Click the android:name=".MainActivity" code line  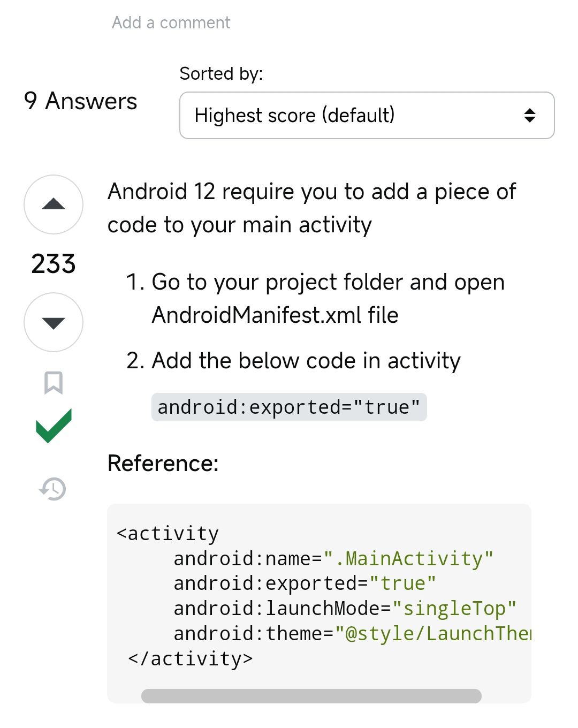(333, 559)
